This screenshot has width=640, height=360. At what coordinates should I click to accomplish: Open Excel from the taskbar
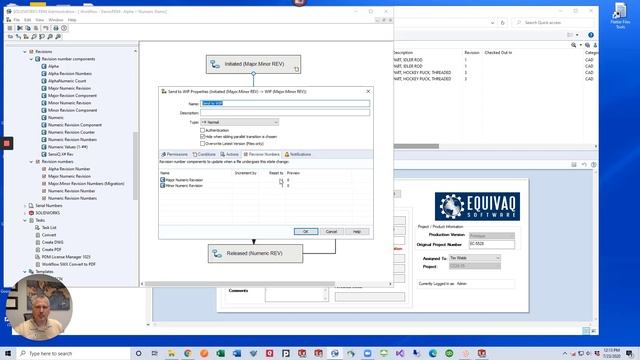pyautogui.click(x=220, y=353)
